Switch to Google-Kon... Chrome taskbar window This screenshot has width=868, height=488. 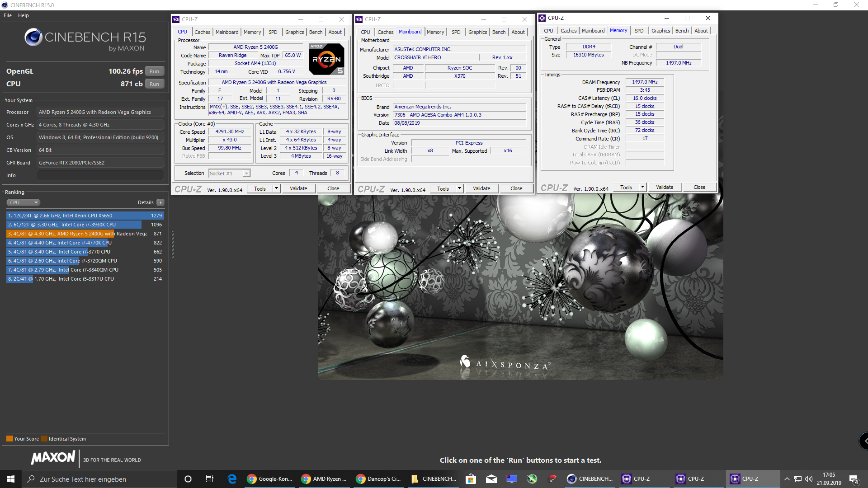[270, 479]
